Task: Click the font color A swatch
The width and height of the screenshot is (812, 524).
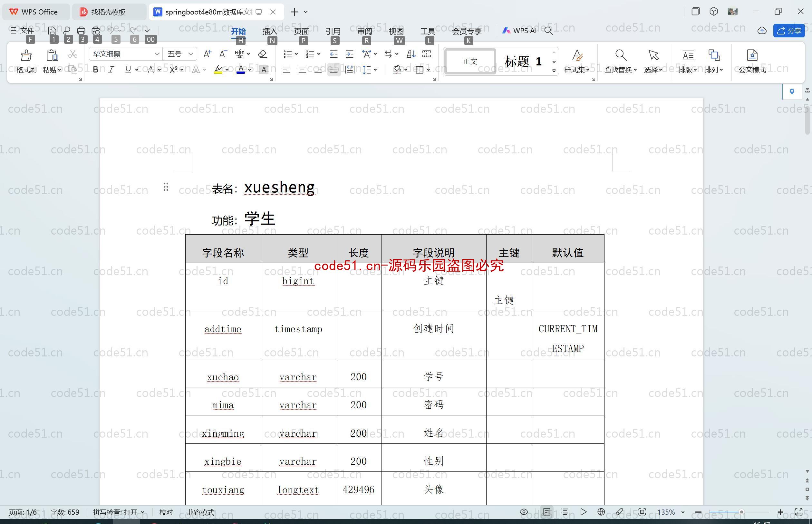Action: pos(240,70)
